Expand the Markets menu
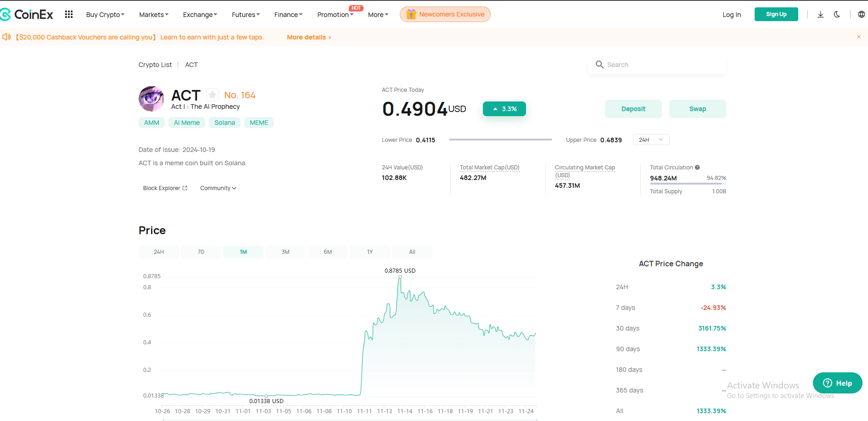This screenshot has height=421, width=868. tap(154, 15)
